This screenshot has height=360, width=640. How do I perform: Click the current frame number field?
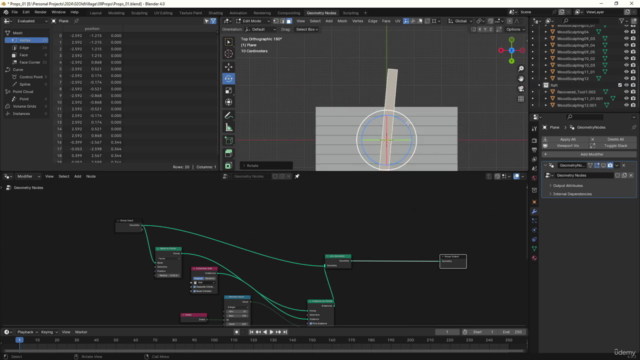tap(447, 332)
